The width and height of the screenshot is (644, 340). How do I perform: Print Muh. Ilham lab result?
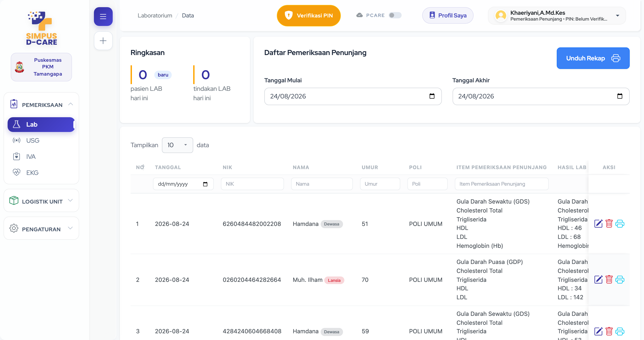[620, 280]
